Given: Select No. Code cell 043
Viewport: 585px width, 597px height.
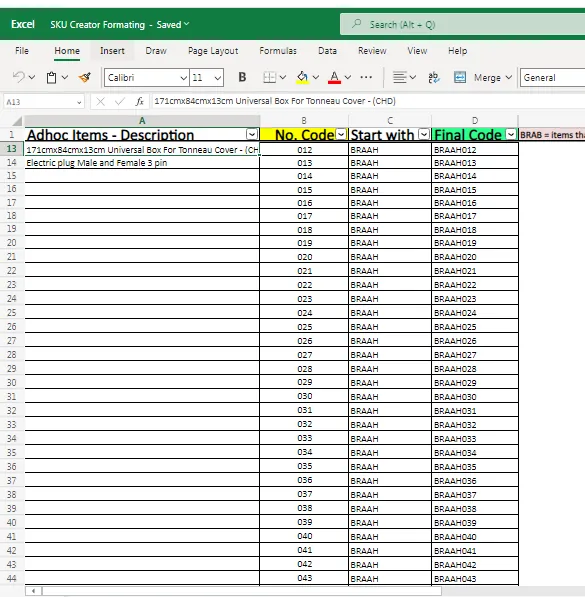Looking at the screenshot, I should 304,578.
